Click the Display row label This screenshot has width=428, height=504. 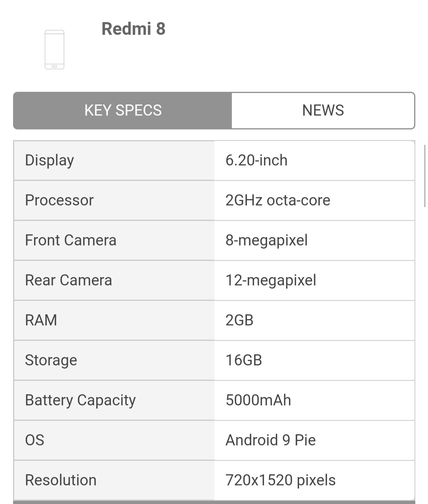(x=50, y=160)
